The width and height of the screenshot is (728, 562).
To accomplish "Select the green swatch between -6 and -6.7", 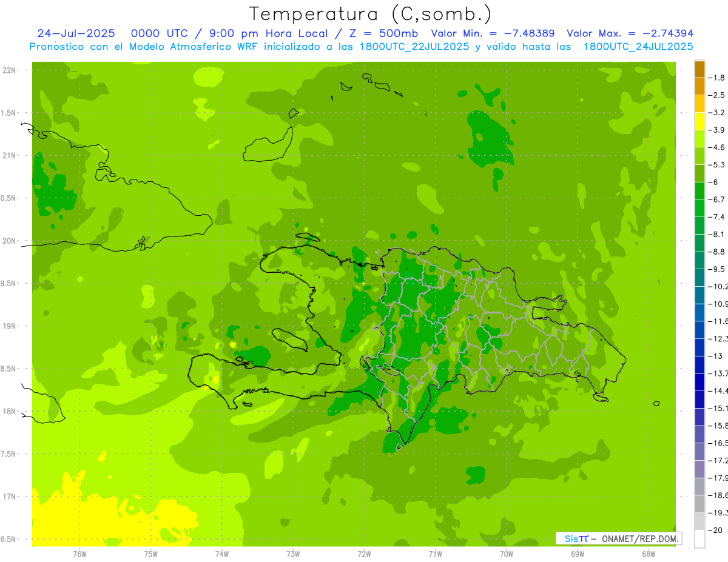I will (x=699, y=191).
